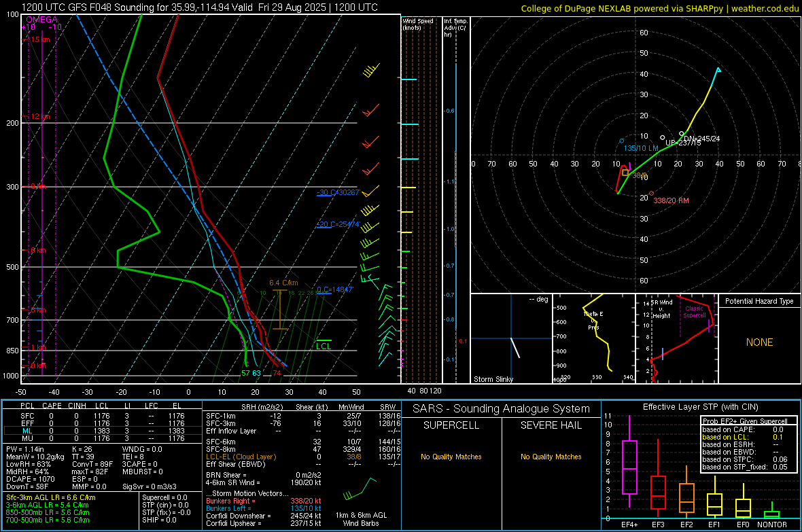Viewport: 802px width, 532px height.
Task: Click the "Effective Layer STP (with CIN)" title
Action: coord(700,407)
